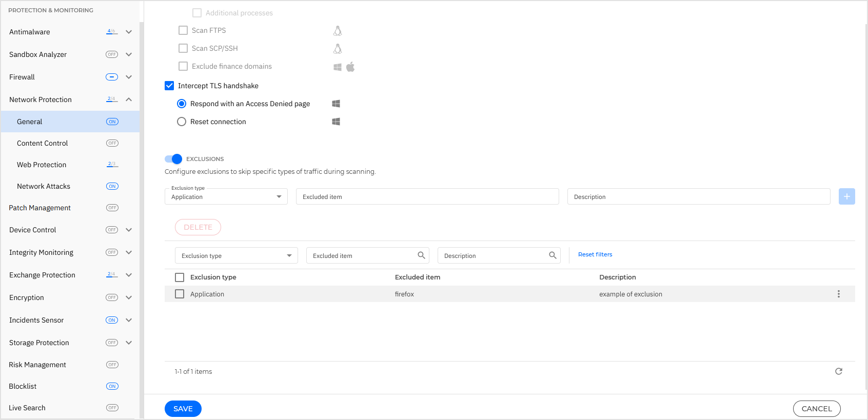This screenshot has height=420, width=868.
Task: Uncheck Intercept TLS handshake checkbox
Action: (169, 86)
